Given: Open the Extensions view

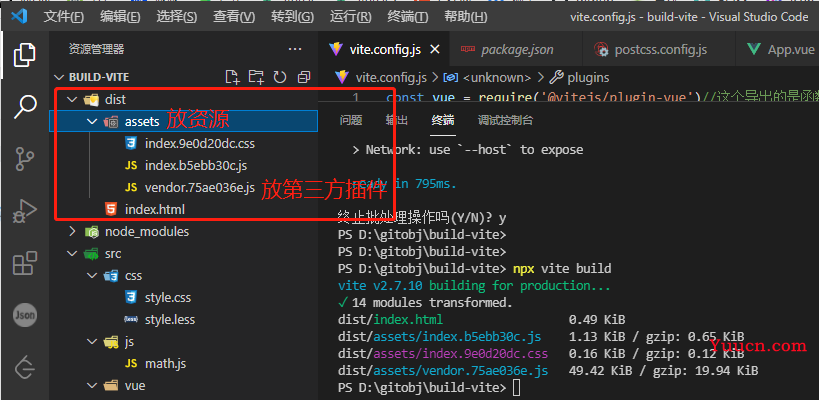Looking at the screenshot, I should click(25, 263).
